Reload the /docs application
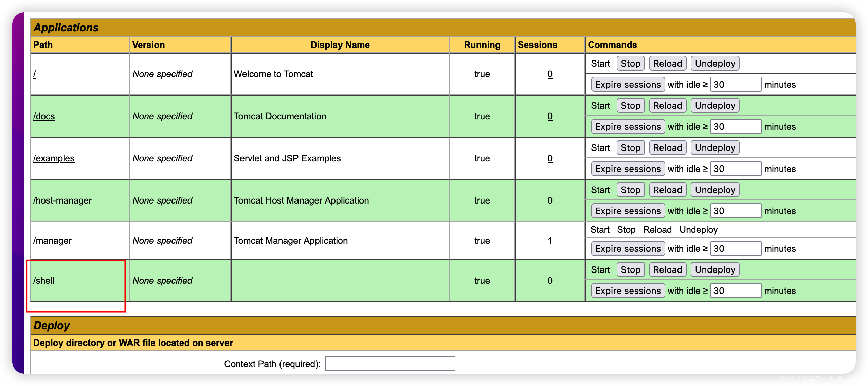868x386 pixels. [x=668, y=106]
